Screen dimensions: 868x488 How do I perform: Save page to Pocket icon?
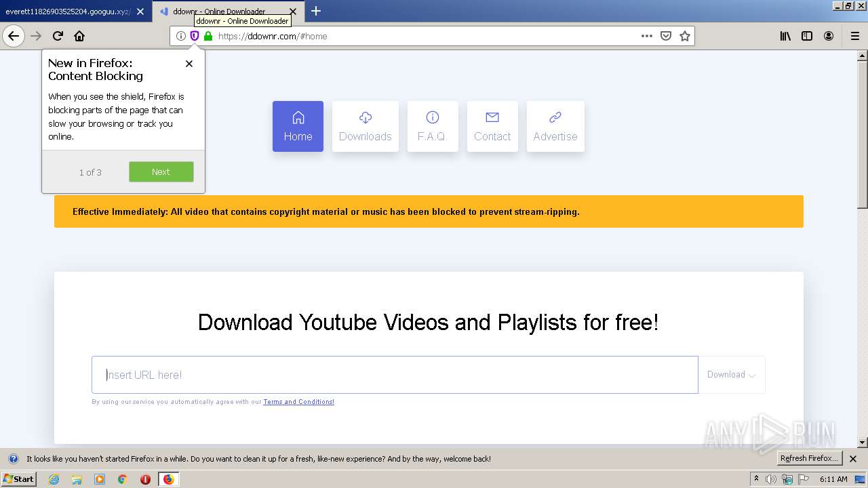point(666,36)
